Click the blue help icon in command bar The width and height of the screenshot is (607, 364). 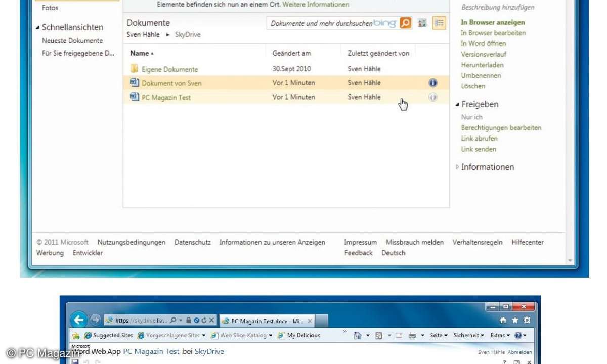coord(518,335)
